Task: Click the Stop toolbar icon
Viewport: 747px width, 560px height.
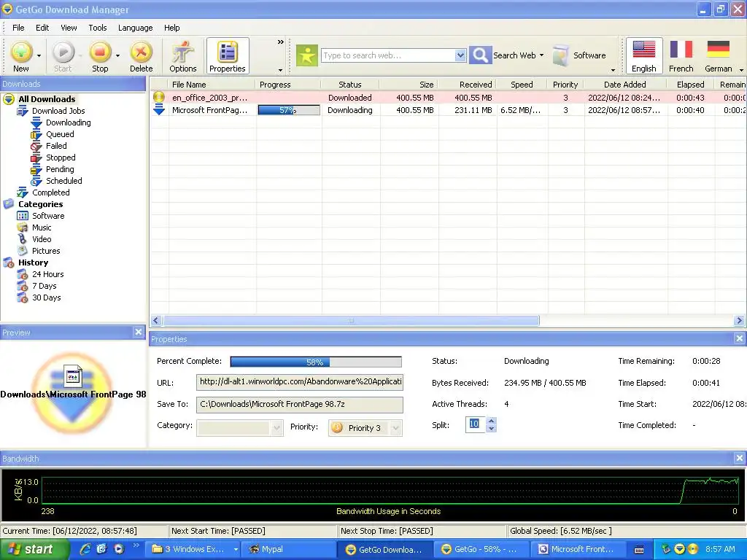Action: pos(100,52)
